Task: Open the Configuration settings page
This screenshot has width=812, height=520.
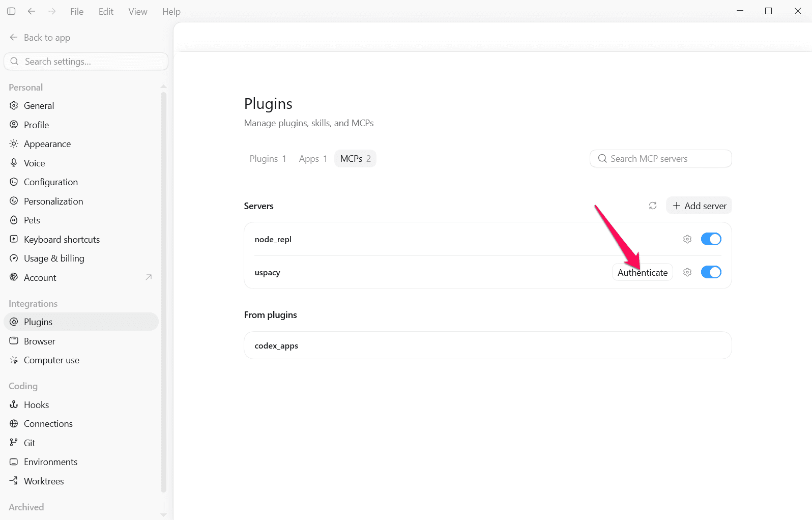Action: pos(81,182)
